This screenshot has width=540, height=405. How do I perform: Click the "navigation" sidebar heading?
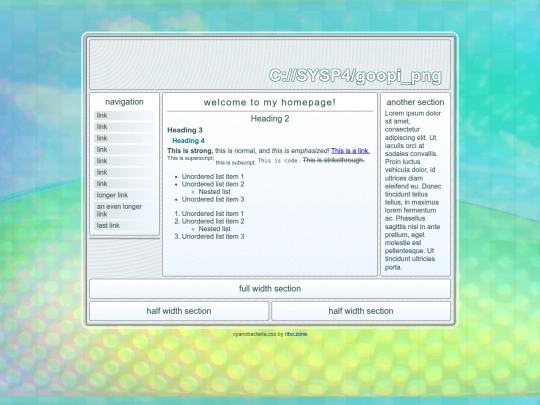click(x=124, y=102)
